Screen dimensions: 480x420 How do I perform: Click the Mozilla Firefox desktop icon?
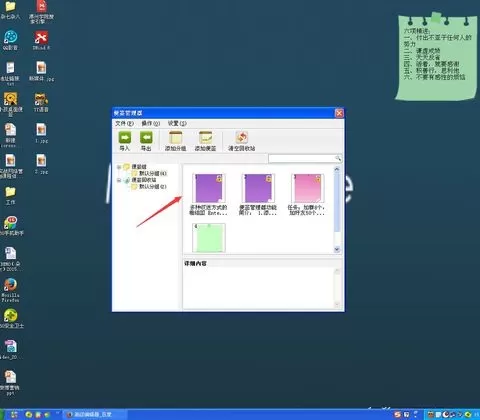(10, 285)
